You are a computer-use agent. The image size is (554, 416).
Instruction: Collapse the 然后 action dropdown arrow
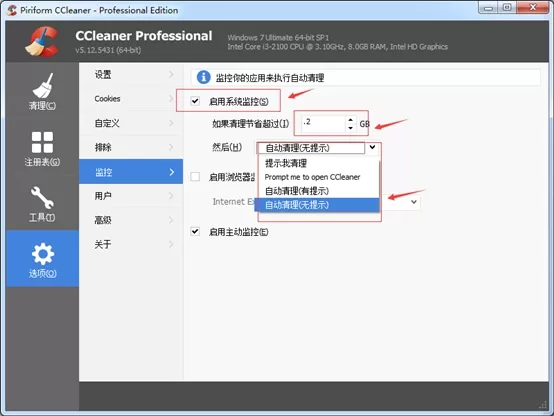(x=372, y=147)
